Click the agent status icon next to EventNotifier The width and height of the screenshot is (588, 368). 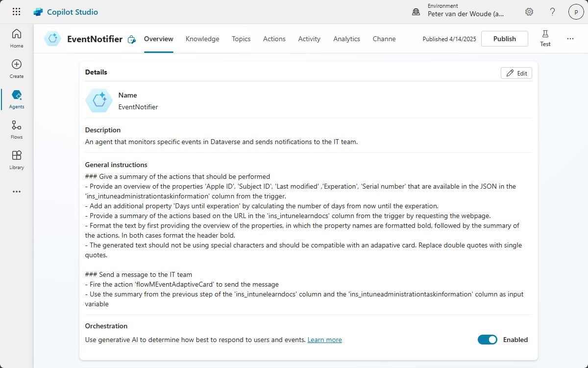point(131,40)
